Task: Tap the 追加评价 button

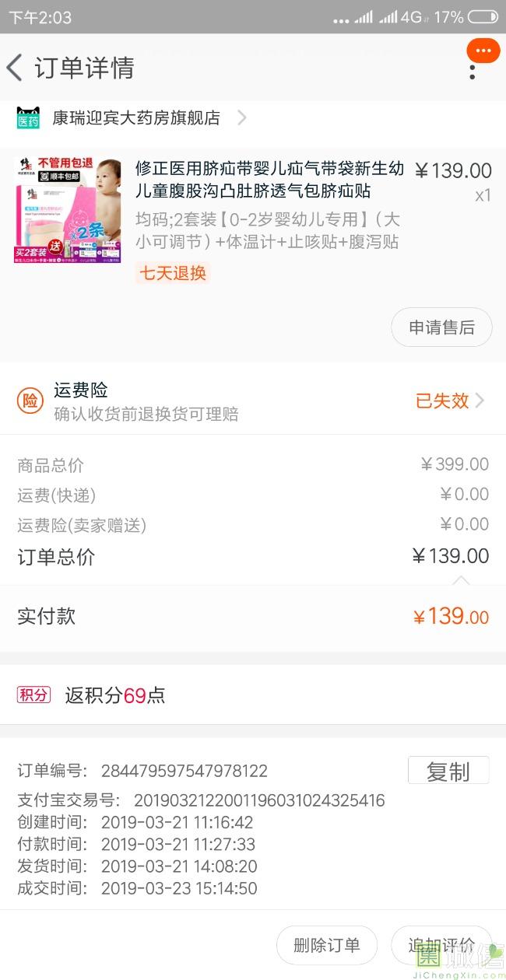Action: pyautogui.click(x=441, y=945)
